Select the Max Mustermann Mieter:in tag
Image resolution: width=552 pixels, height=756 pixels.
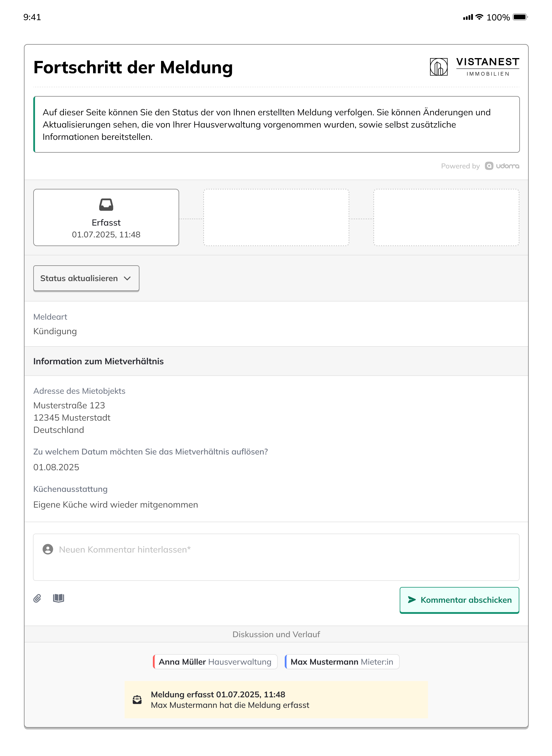[x=342, y=662]
